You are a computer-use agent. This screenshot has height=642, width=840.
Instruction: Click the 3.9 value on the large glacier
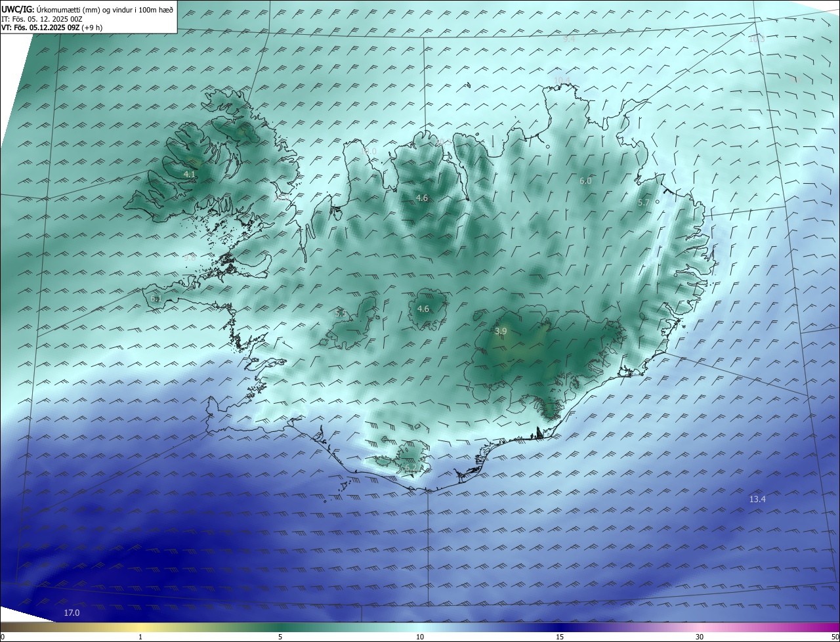[501, 332]
